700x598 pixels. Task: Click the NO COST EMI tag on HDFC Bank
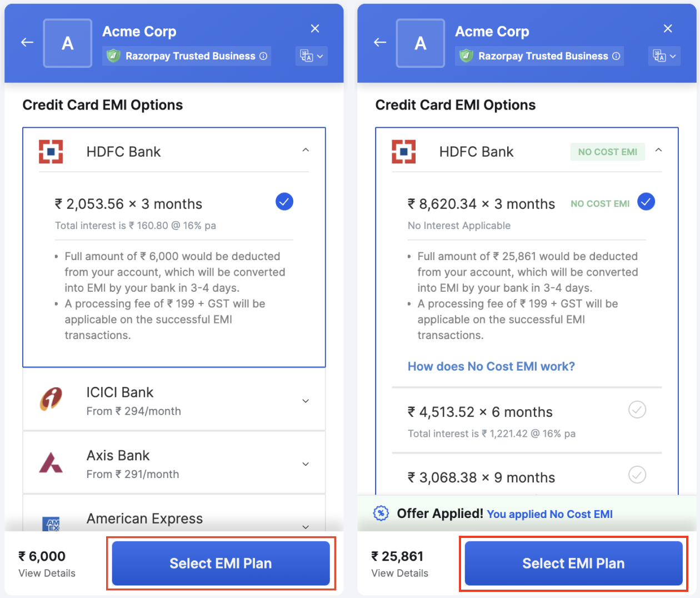coord(607,151)
